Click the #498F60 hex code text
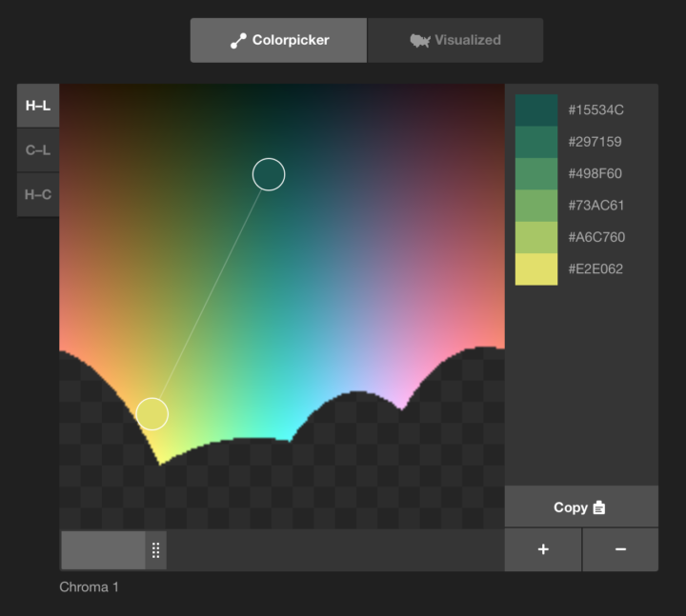 click(595, 173)
